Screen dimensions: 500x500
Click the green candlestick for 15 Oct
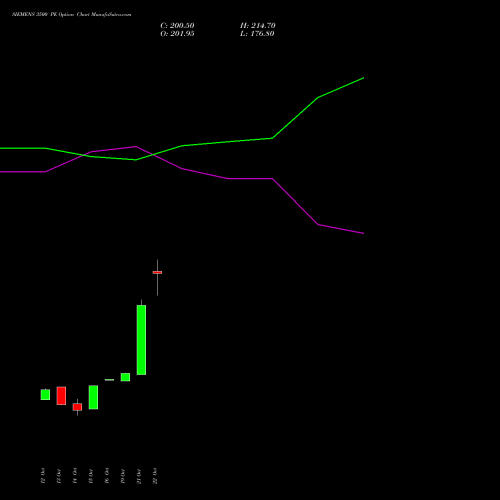click(x=93, y=397)
